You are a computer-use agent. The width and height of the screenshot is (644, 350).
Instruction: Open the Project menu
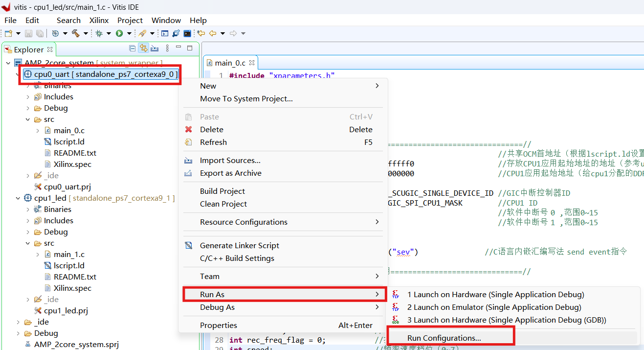[x=130, y=20]
